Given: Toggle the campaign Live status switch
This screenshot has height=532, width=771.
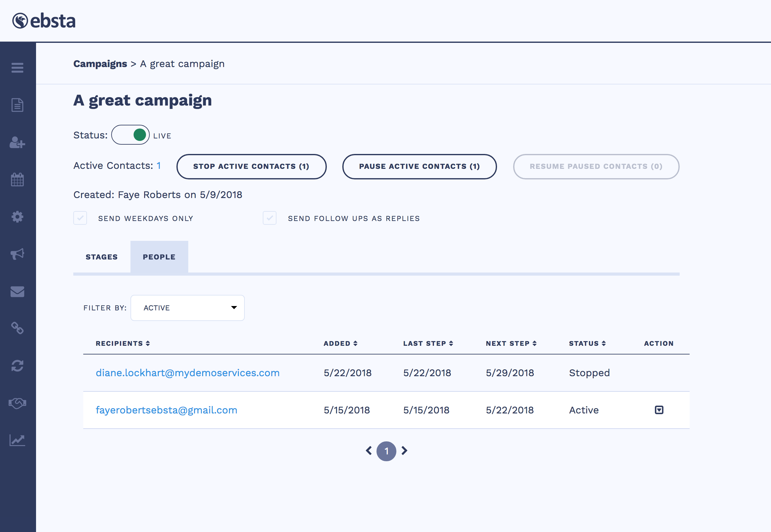Looking at the screenshot, I should [x=130, y=135].
